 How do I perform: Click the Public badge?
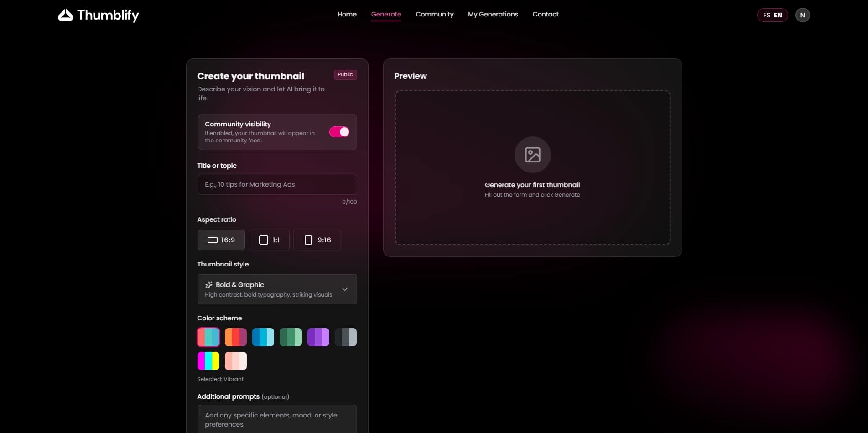(345, 74)
